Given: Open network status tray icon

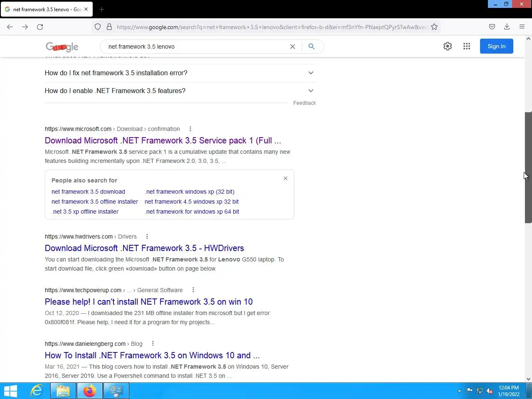Looking at the screenshot, I should 480,391.
